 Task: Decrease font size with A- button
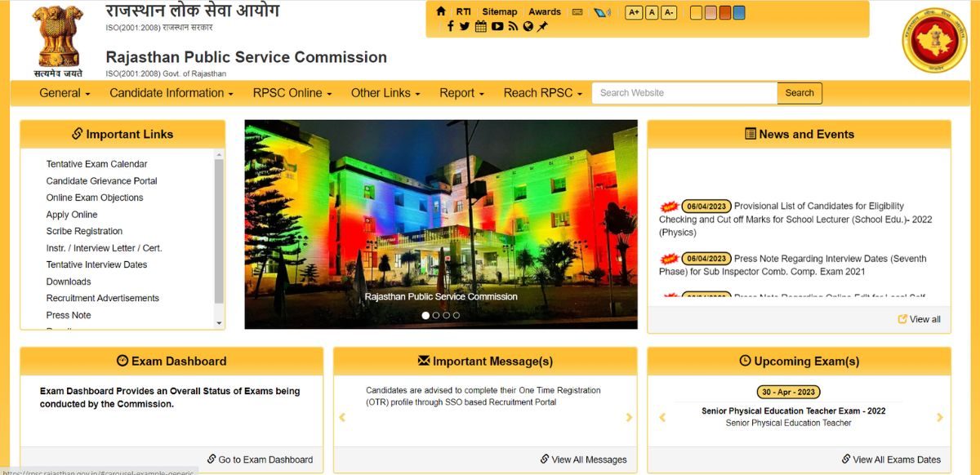[669, 12]
